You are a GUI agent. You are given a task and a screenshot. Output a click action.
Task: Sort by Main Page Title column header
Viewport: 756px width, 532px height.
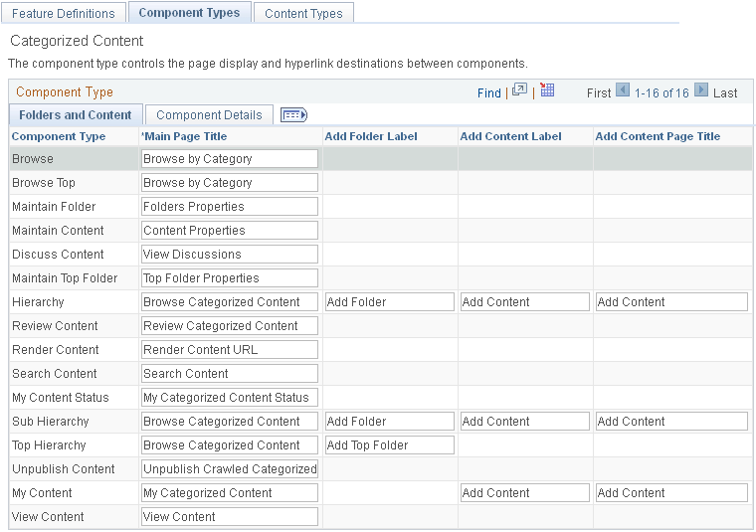(x=185, y=136)
